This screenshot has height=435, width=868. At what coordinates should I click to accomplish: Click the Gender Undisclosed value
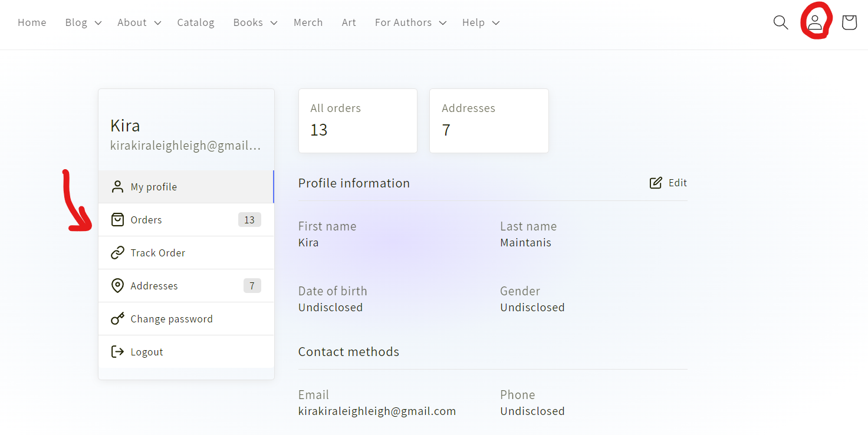click(x=532, y=307)
